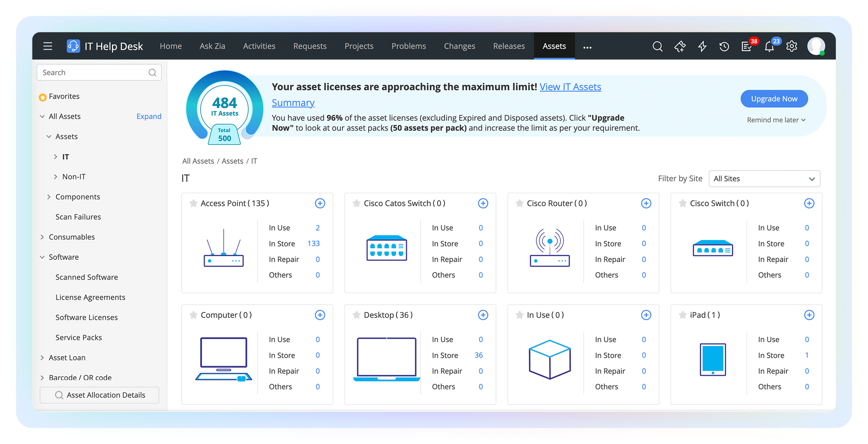868x444 pixels.
Task: Open the Remind me later dropdown
Action: (x=776, y=120)
